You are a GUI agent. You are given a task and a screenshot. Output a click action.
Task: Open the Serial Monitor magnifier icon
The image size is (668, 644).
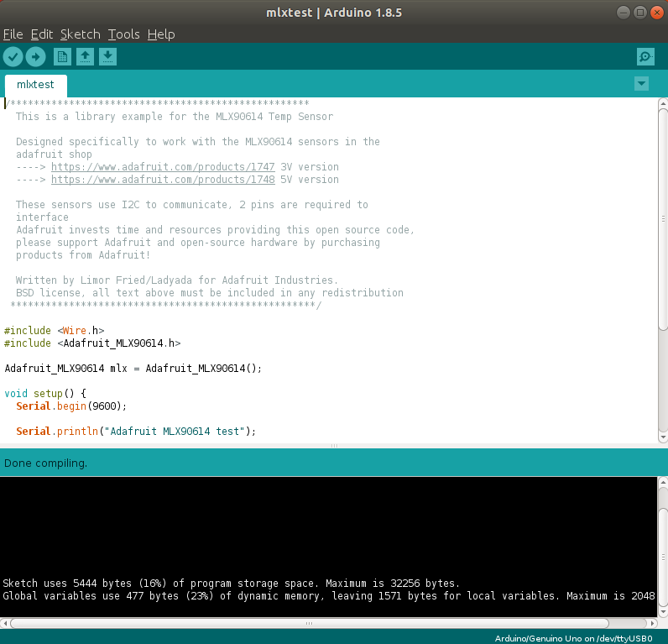[x=645, y=57]
